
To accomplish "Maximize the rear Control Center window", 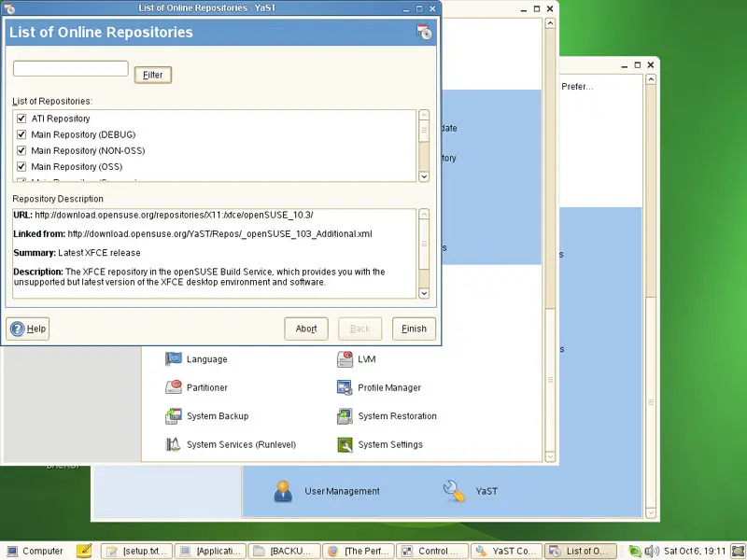I will click(638, 64).
